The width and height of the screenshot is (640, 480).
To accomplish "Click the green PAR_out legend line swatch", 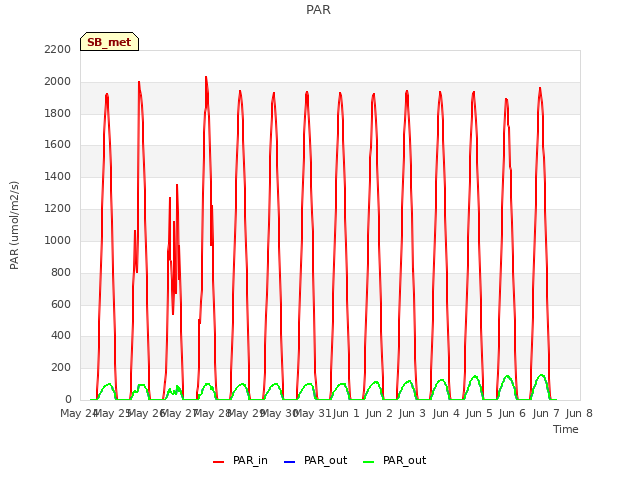I will (368, 462).
